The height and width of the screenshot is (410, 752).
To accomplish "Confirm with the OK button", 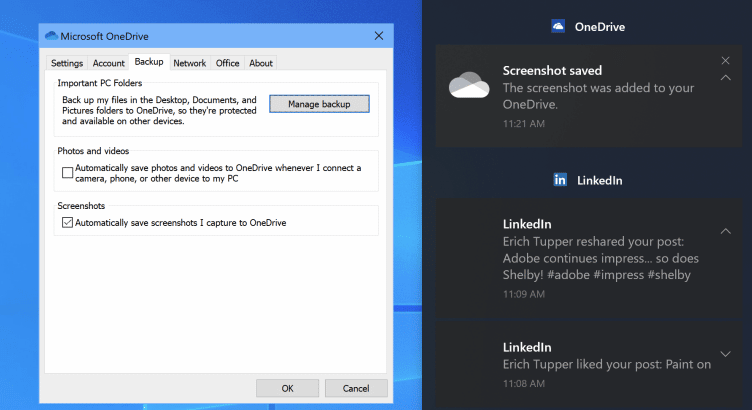I will click(x=287, y=388).
